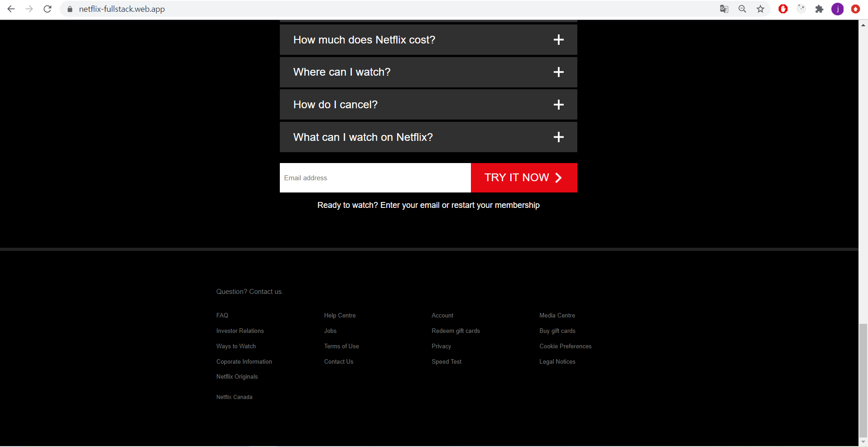Open the Help Centre page
The height and width of the screenshot is (447, 868).
(x=340, y=315)
